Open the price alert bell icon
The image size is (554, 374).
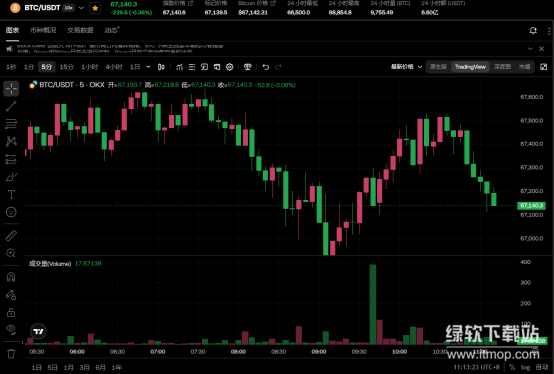pos(533,31)
